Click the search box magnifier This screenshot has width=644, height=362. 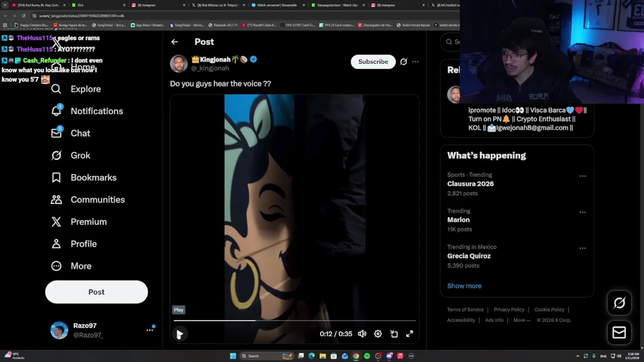(449, 42)
